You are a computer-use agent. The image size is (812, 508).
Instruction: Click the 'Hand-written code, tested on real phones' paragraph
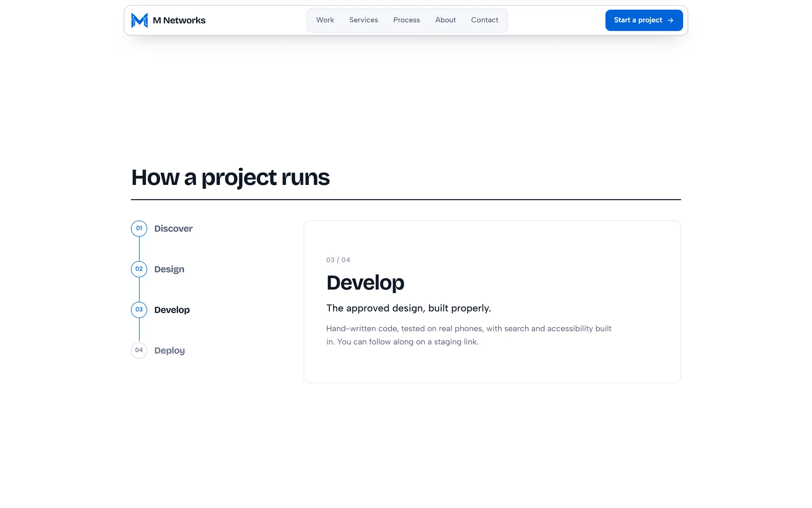pyautogui.click(x=469, y=335)
